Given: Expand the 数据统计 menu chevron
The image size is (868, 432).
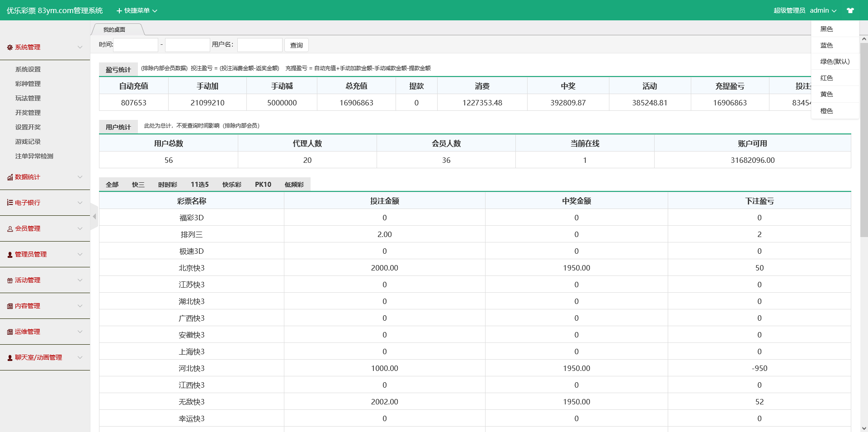Looking at the screenshot, I should click(80, 177).
